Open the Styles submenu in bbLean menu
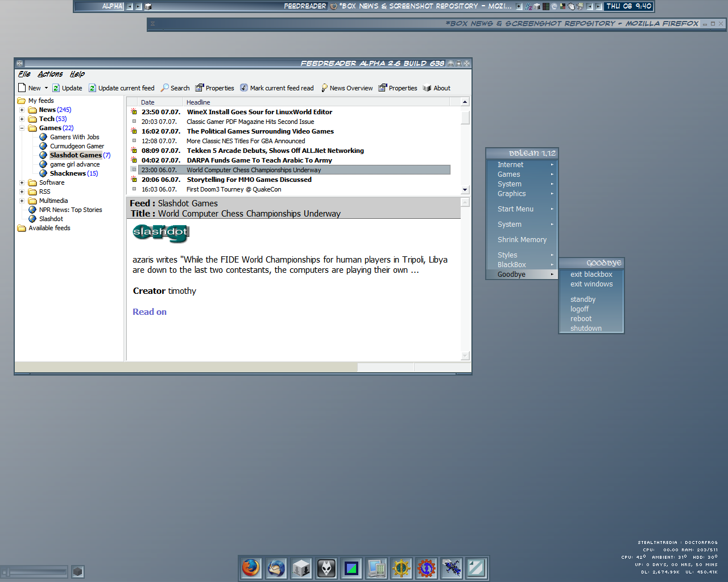The image size is (728, 582). 522,255
